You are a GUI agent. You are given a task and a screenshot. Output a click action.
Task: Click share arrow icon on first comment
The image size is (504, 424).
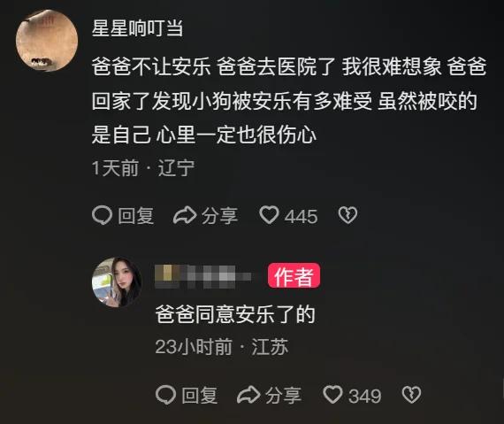coord(185,215)
